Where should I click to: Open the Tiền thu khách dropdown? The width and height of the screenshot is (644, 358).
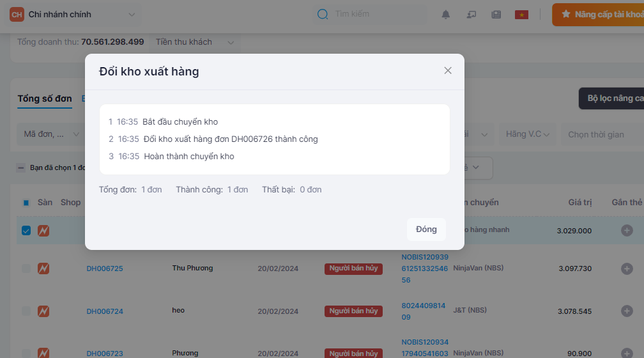(195, 42)
